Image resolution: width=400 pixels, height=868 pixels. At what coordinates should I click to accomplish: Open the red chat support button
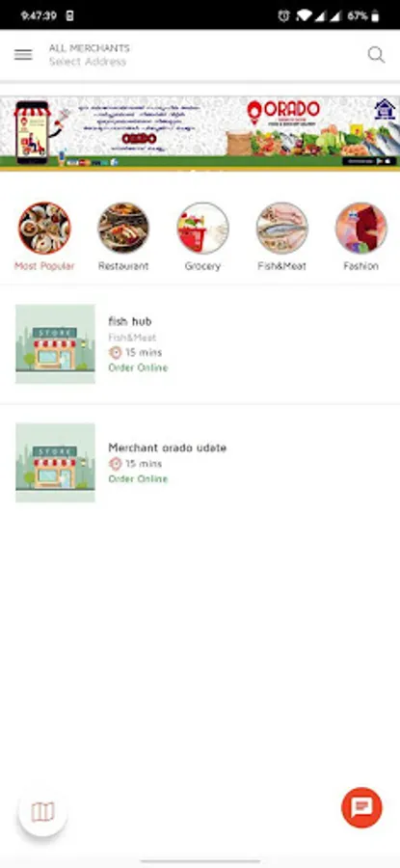click(x=361, y=807)
